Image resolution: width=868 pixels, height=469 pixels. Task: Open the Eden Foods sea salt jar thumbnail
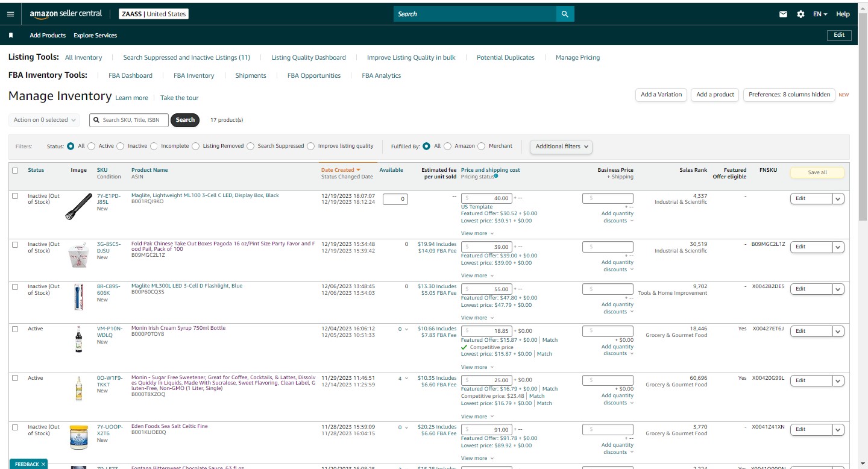[79, 437]
